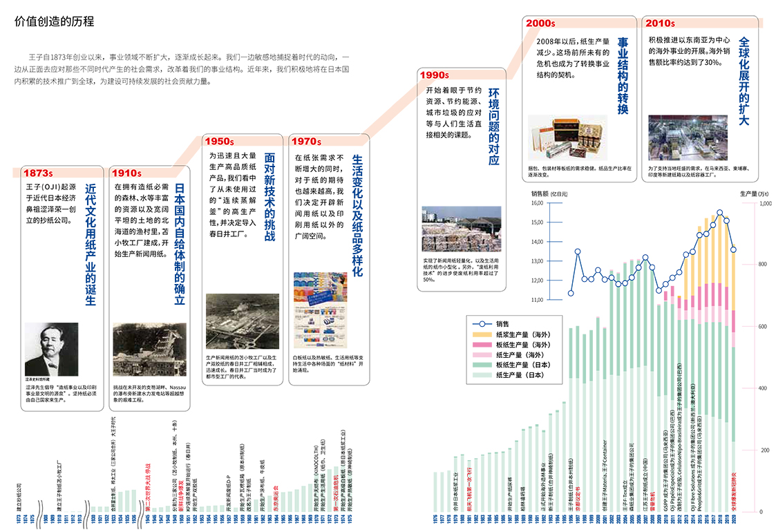Click the 板纸生产量（日本）green legend swatch
The image size is (776, 532).
point(482,365)
